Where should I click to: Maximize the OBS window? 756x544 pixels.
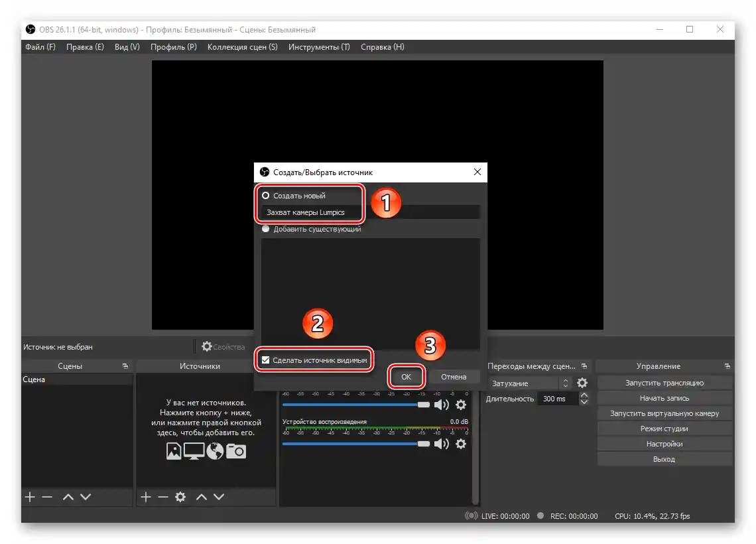tap(690, 29)
